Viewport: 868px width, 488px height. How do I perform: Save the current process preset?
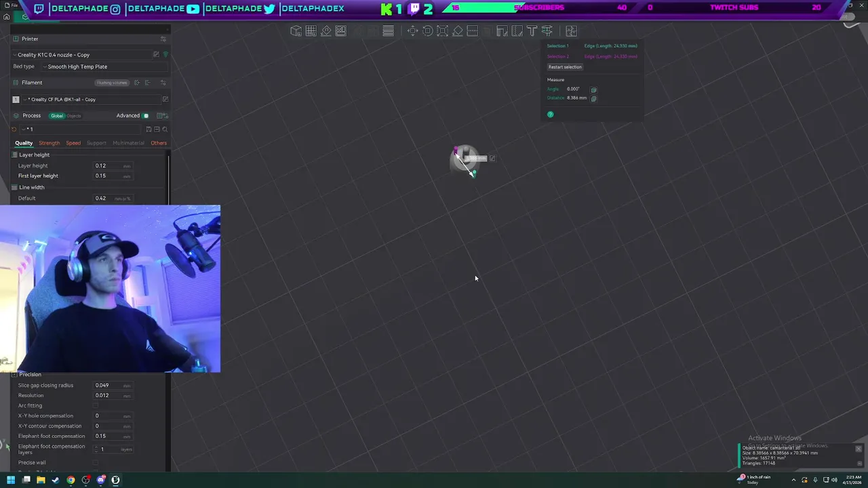149,129
